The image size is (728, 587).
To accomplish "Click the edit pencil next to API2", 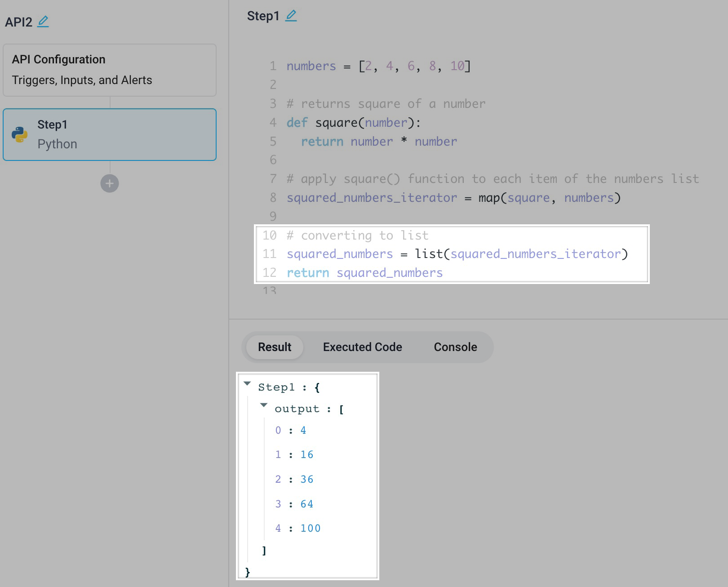I will click(44, 22).
